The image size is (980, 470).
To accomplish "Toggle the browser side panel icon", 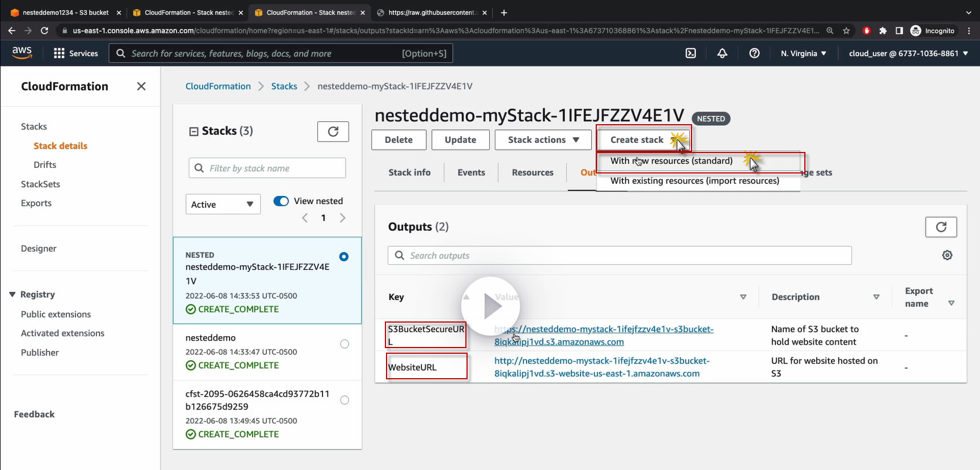I will point(899,31).
